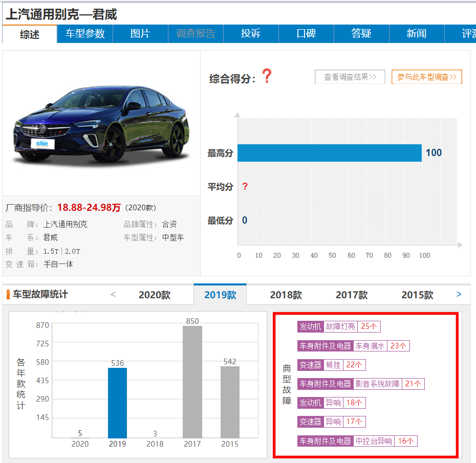Click the 发动机 异响 18个 tag
The width and height of the screenshot is (476, 463).
point(332,403)
